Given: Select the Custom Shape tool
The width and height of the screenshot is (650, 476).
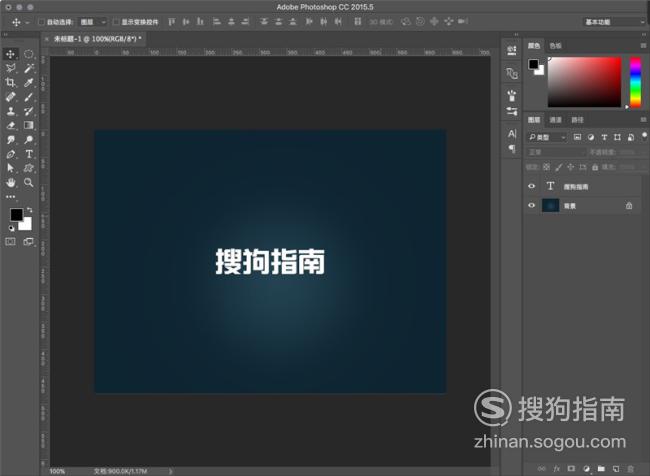Looking at the screenshot, I should point(29,168).
